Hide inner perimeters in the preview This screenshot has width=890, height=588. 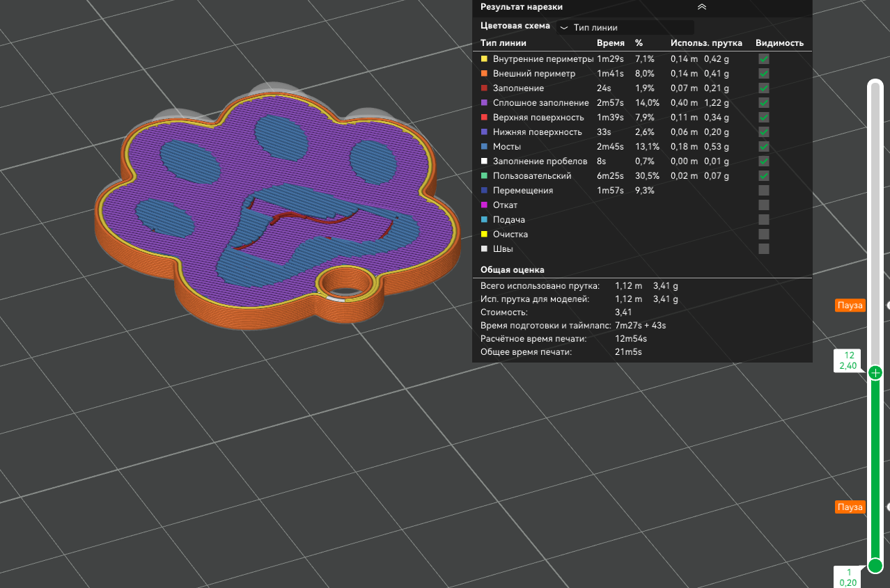click(x=763, y=59)
